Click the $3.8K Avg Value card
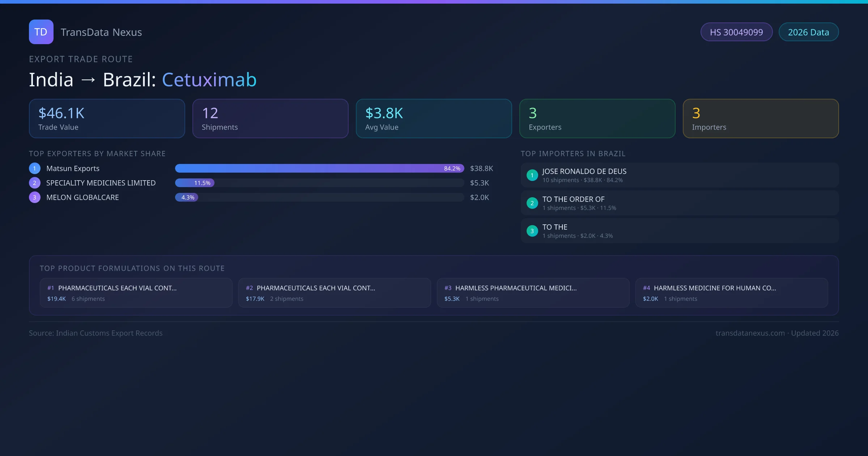 click(x=434, y=118)
